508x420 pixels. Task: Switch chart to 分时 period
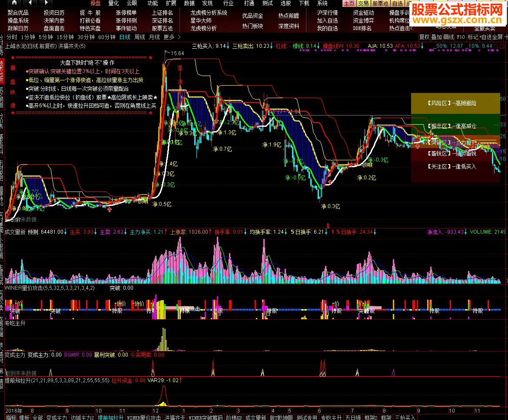pos(12,37)
